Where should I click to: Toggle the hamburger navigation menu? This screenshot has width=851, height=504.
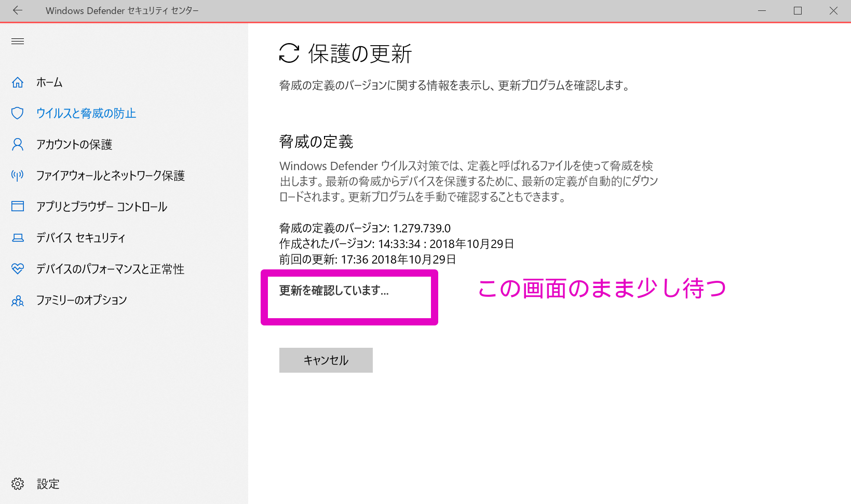pos(18,42)
